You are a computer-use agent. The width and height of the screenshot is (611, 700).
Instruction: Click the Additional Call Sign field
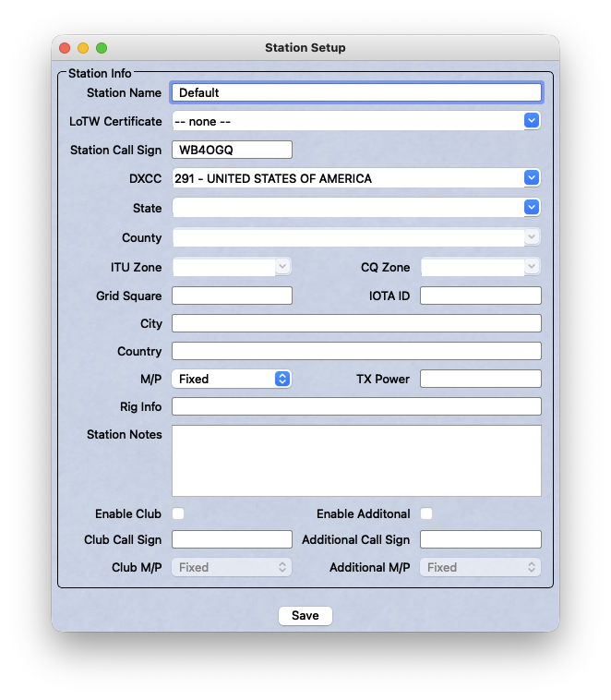click(481, 539)
